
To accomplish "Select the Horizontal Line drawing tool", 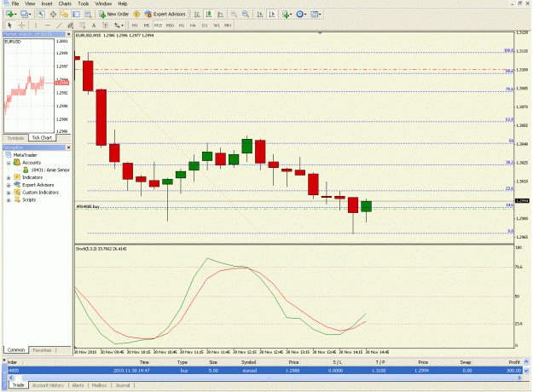I will tap(47, 25).
